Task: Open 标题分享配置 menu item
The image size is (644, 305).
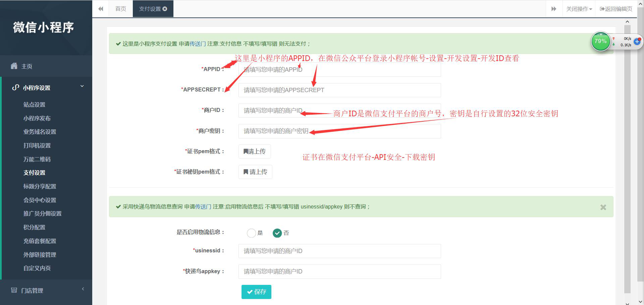Action: pyautogui.click(x=40, y=186)
